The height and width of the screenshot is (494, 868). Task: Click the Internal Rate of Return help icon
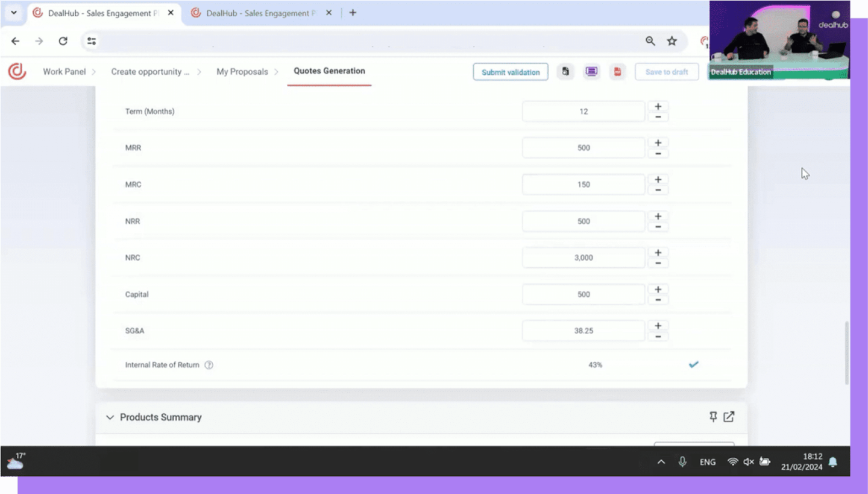pos(209,365)
